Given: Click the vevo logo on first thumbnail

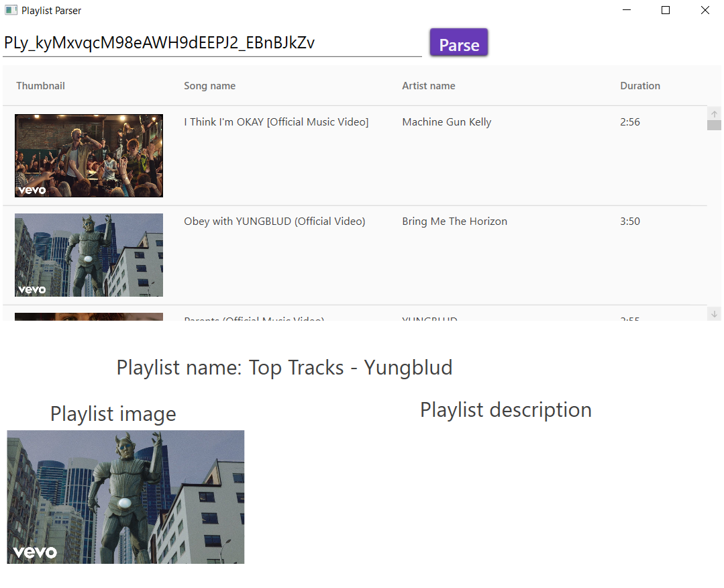Looking at the screenshot, I should coord(31,190).
